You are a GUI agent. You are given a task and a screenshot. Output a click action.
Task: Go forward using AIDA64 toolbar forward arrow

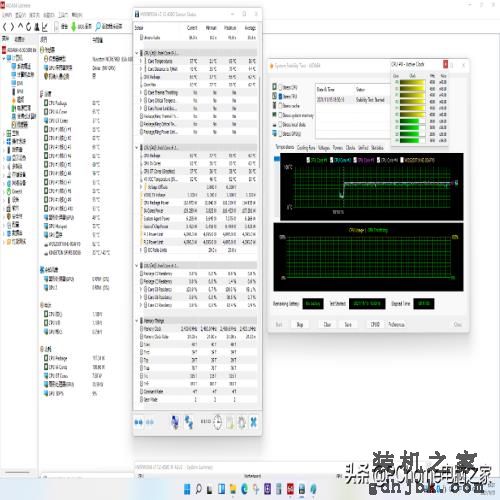coord(12,26)
